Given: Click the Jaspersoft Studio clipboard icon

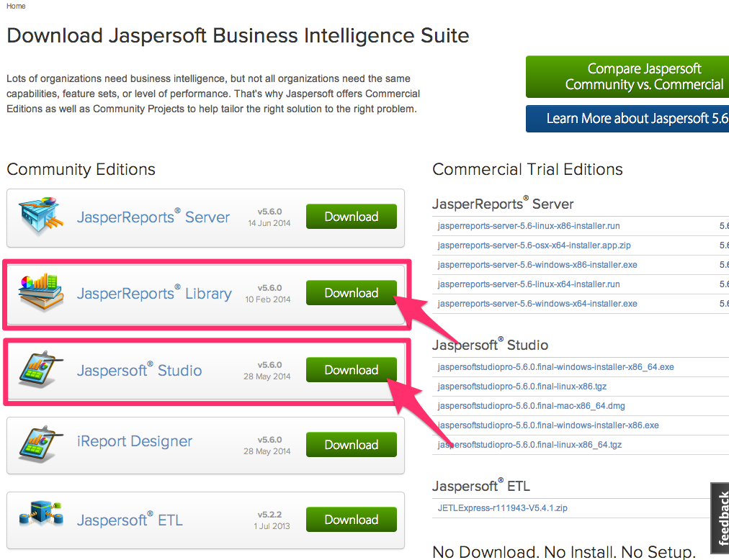Looking at the screenshot, I should tap(41, 369).
